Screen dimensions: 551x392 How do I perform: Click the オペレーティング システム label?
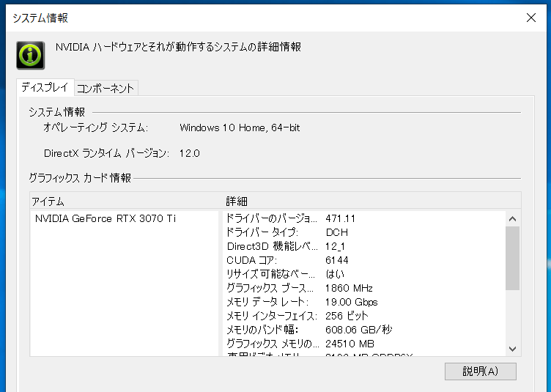95,127
